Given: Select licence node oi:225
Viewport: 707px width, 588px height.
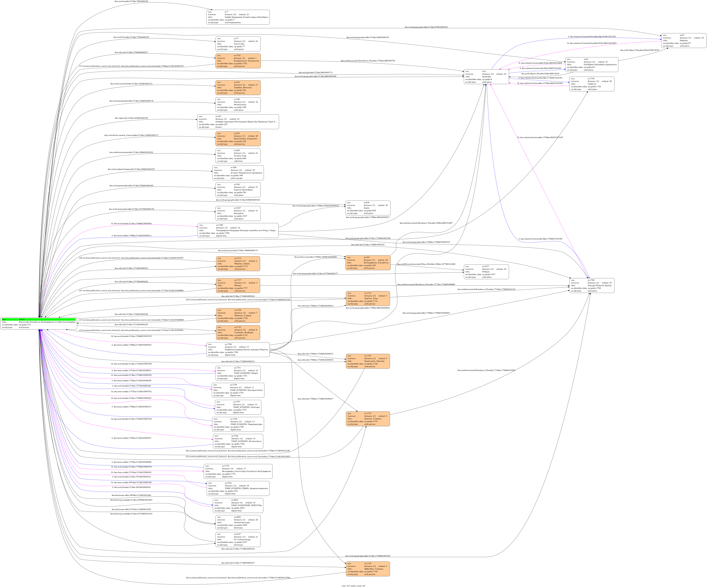Looking at the screenshot, I should coord(238,122).
